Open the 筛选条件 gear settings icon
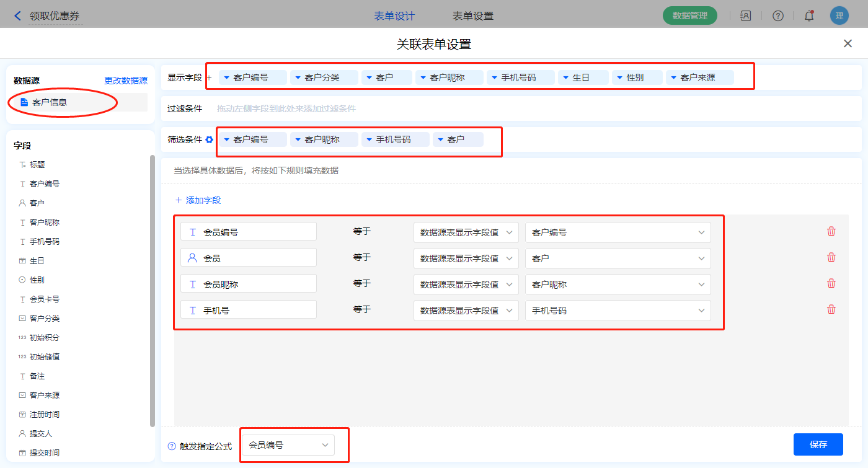This screenshot has height=468, width=868. point(210,140)
